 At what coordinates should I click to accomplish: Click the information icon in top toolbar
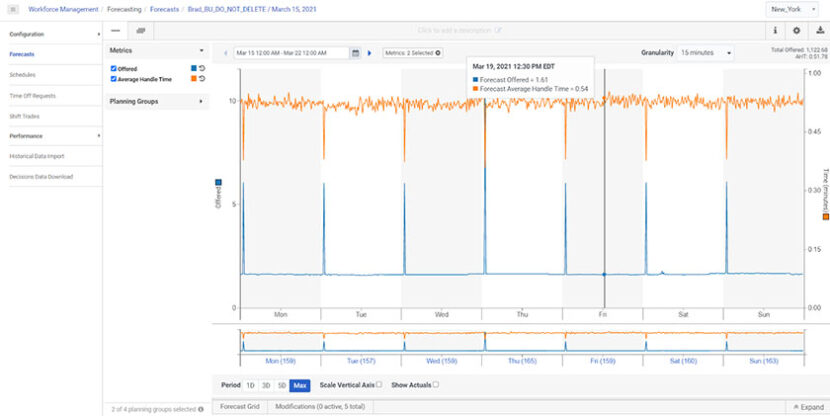(775, 31)
